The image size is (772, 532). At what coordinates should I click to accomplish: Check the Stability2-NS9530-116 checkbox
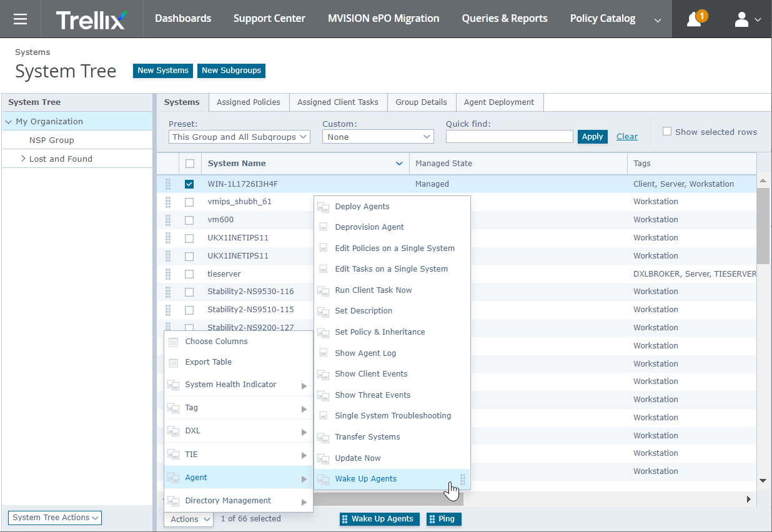pos(189,292)
